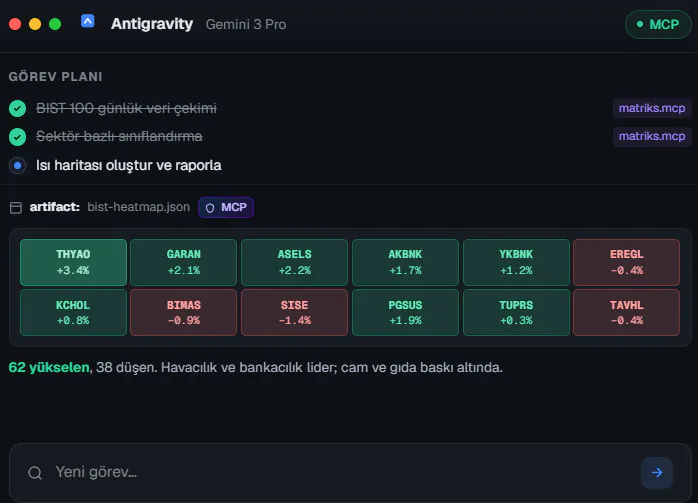This screenshot has width=698, height=503.
Task: Select the ASELS +2.2% heatmap tile
Action: [x=295, y=262]
